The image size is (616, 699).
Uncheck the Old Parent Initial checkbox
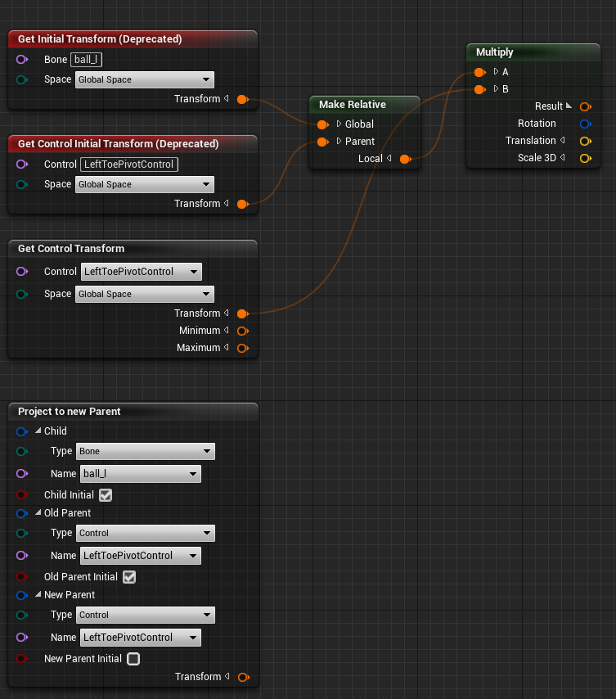coord(129,577)
